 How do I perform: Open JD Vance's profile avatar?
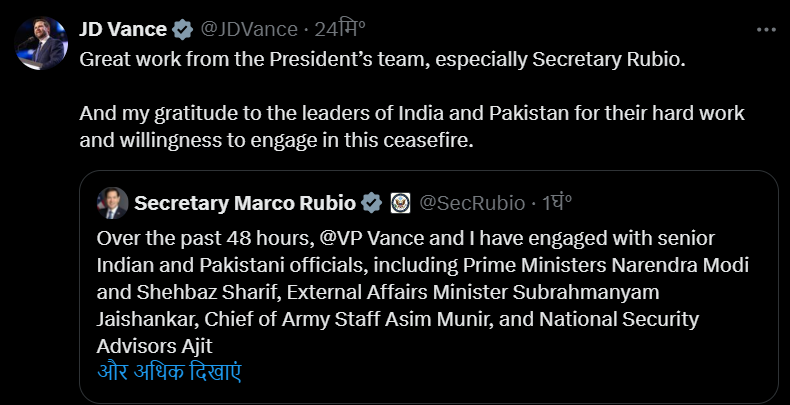pos(41,43)
